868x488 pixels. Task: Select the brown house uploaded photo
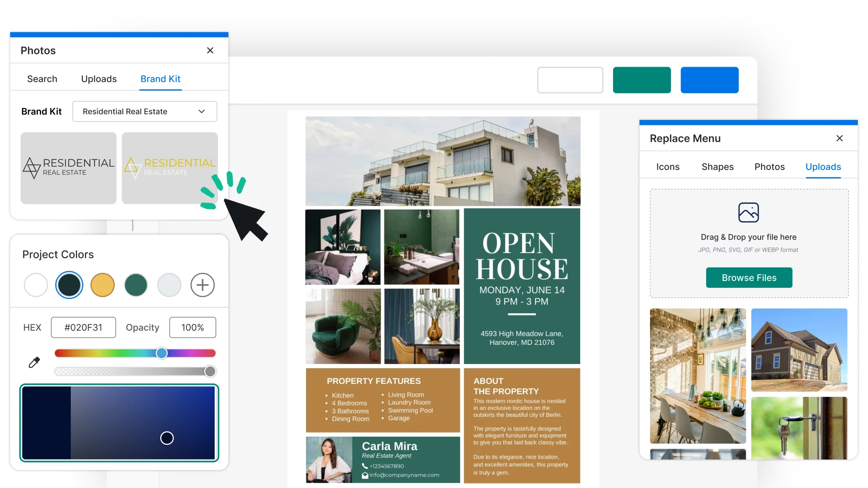click(x=799, y=350)
